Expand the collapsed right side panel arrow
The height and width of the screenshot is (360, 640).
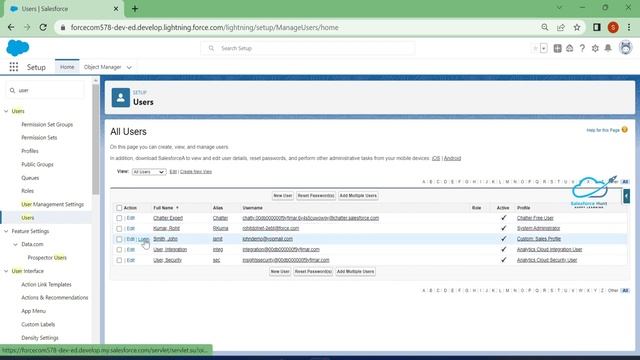click(x=627, y=196)
